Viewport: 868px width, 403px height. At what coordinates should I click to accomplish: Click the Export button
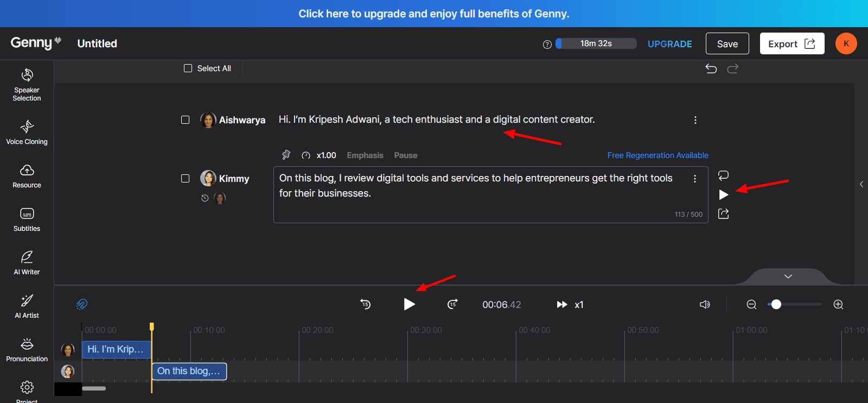point(792,43)
